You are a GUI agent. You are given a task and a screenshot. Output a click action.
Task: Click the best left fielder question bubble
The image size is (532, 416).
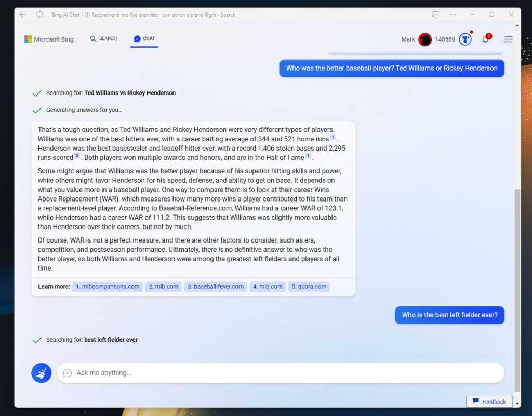click(449, 315)
